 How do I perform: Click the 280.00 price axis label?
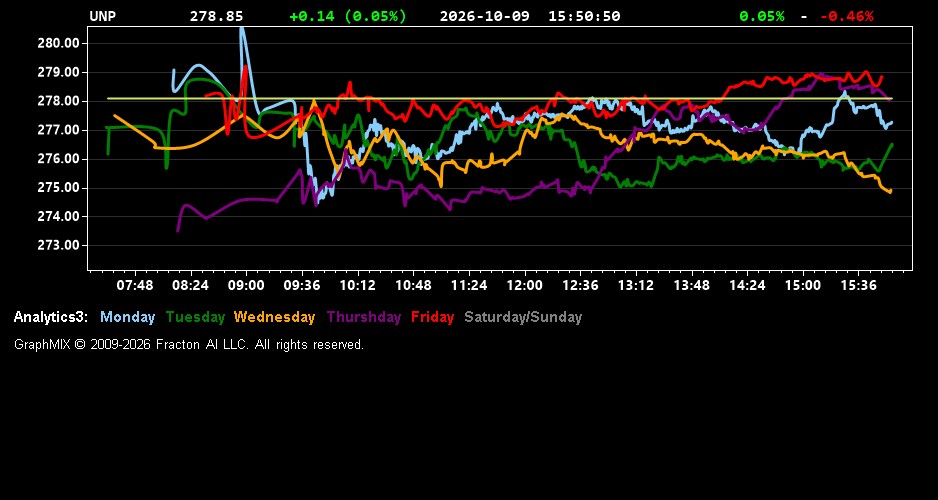point(59,44)
